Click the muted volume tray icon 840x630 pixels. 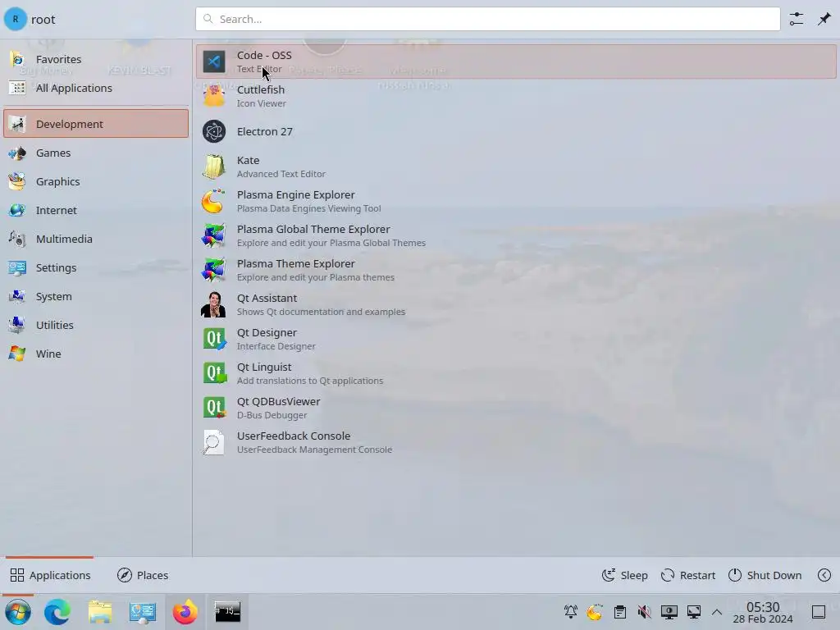coord(645,612)
